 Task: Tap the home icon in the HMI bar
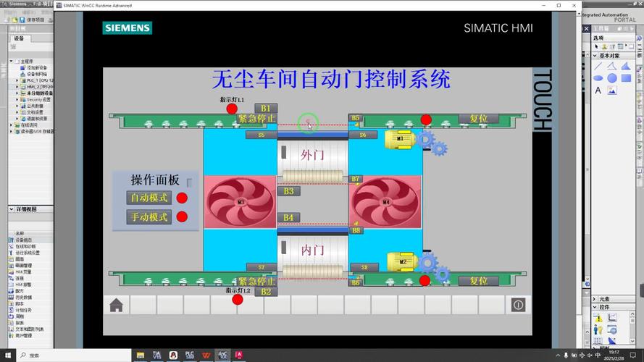[x=116, y=305]
